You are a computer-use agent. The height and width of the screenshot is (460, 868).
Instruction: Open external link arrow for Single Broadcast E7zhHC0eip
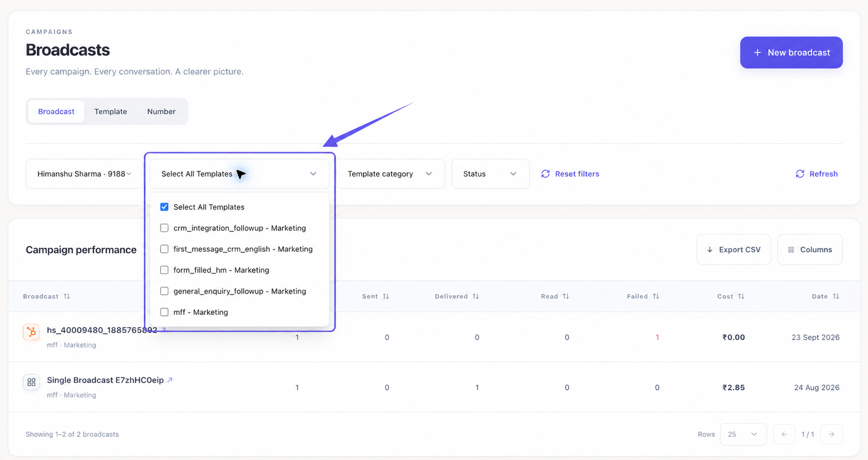(x=170, y=380)
